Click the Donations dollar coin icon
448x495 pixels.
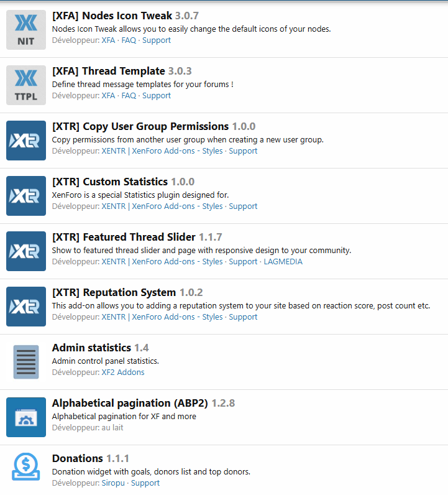[x=26, y=466]
